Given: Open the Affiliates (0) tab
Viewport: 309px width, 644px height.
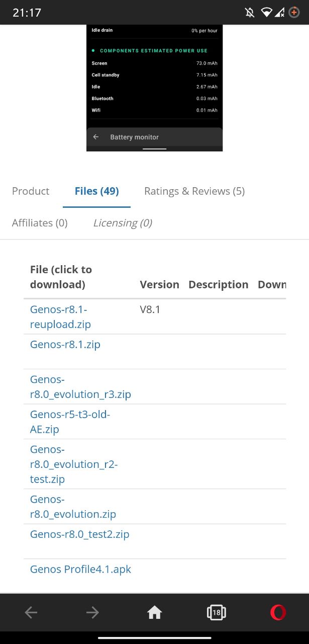Looking at the screenshot, I should [x=40, y=223].
